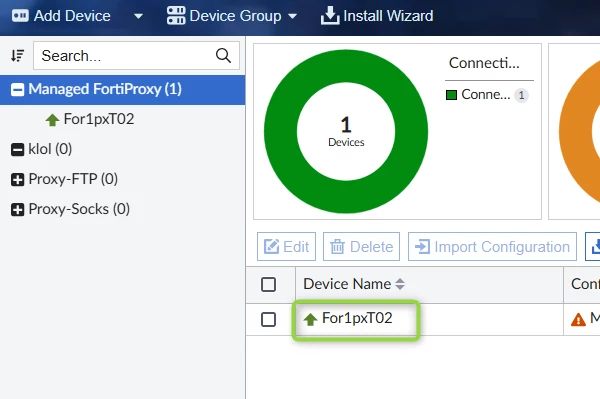Select the Proxy-Socks (0) group
The image size is (600, 399).
(79, 209)
